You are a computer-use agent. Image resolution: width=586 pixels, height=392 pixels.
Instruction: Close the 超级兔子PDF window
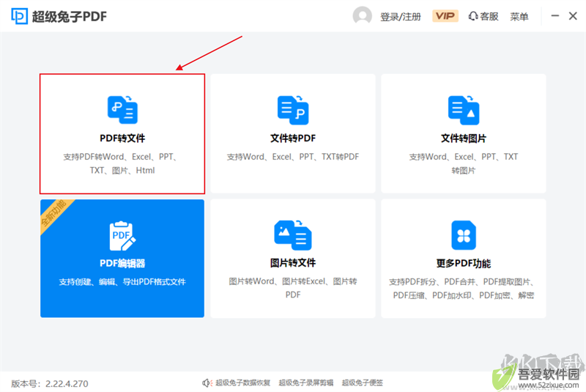coord(573,15)
